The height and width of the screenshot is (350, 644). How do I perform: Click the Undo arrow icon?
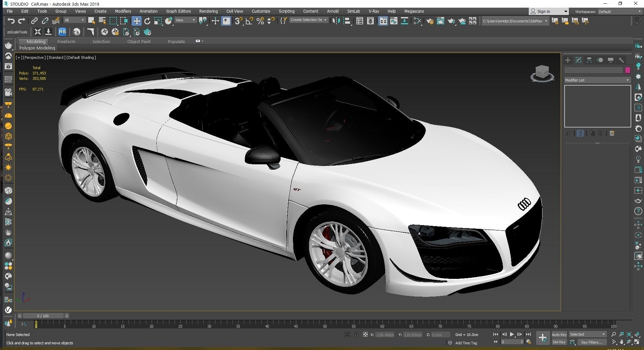pyautogui.click(x=11, y=21)
